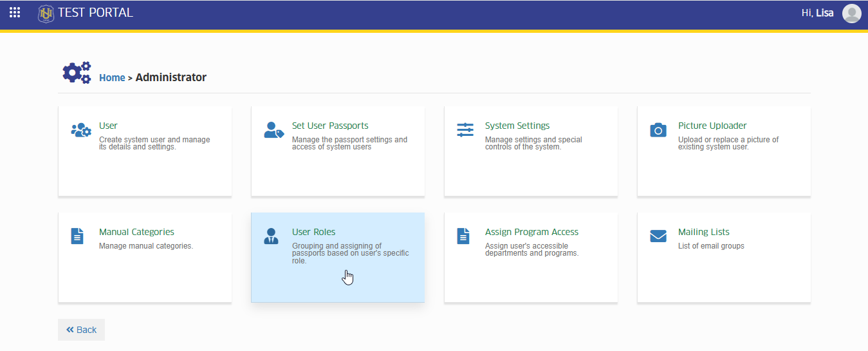Open the Set User Passports title

click(x=330, y=126)
